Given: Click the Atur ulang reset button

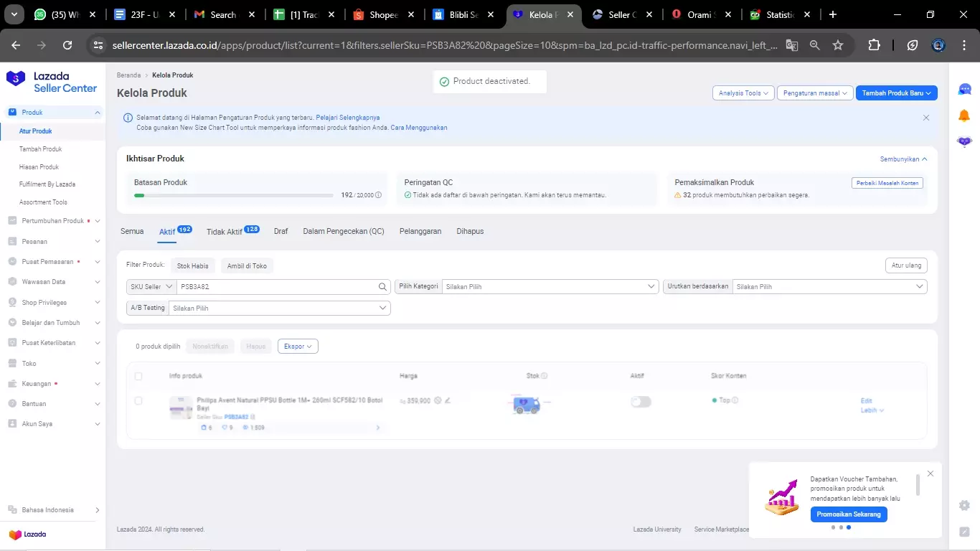Looking at the screenshot, I should (x=905, y=265).
